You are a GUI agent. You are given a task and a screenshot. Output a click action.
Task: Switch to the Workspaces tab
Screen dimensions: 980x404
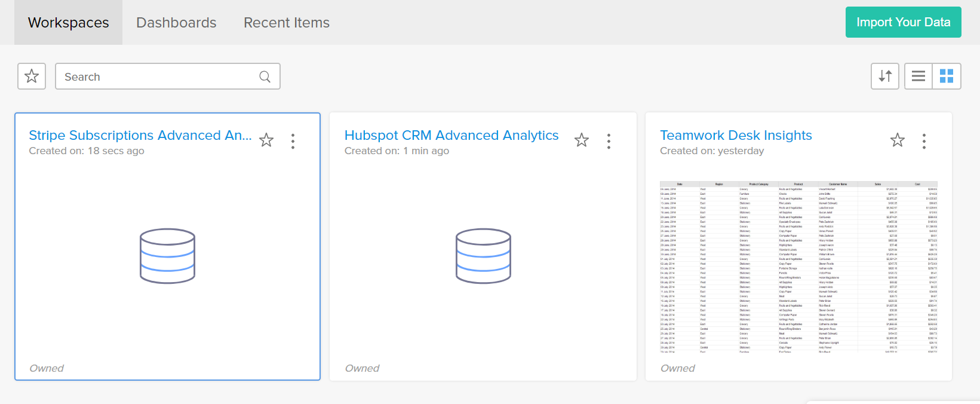point(69,23)
